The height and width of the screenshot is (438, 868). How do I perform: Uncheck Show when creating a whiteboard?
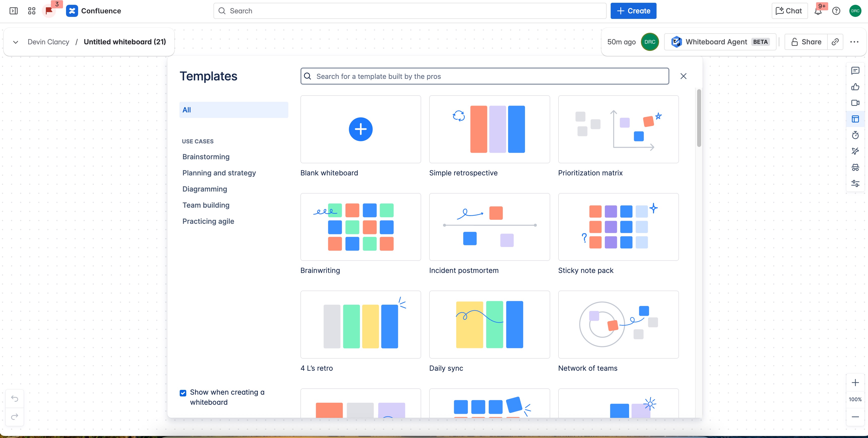(x=183, y=393)
